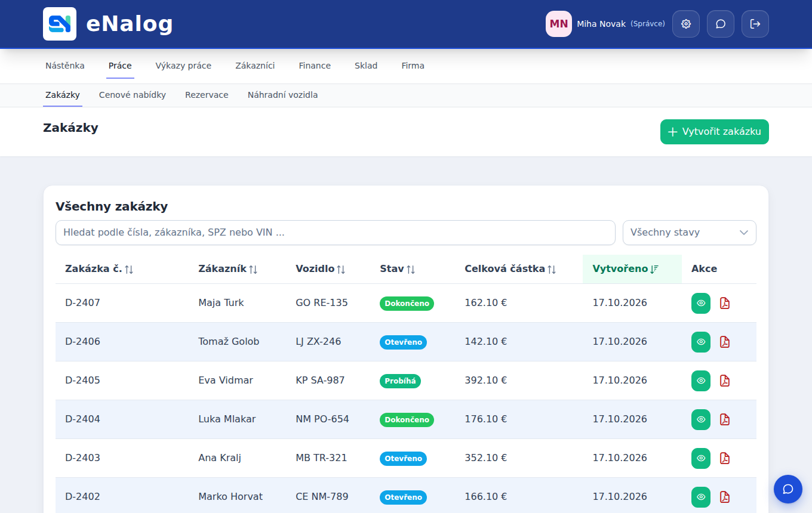View order D-2403 with eye icon

coord(701,458)
